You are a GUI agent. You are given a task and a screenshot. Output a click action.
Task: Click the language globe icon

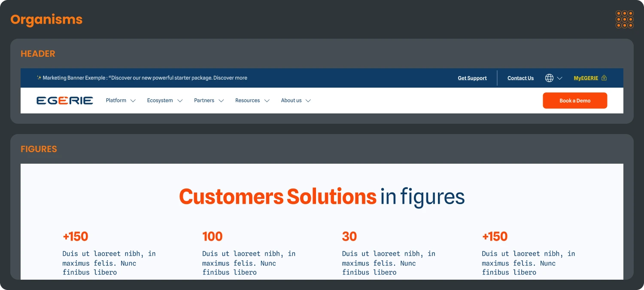point(549,78)
